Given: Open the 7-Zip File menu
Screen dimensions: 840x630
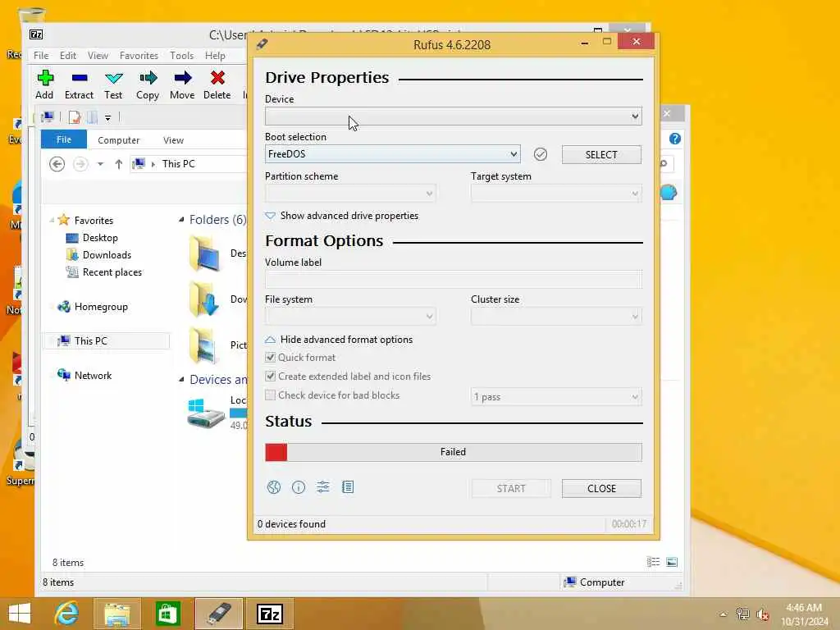Looking at the screenshot, I should (41, 55).
